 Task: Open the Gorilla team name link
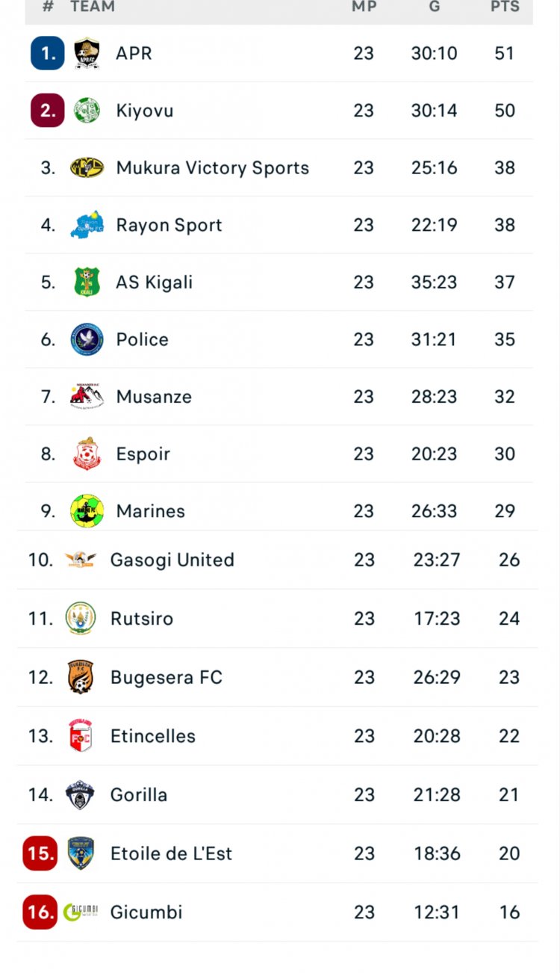click(138, 794)
